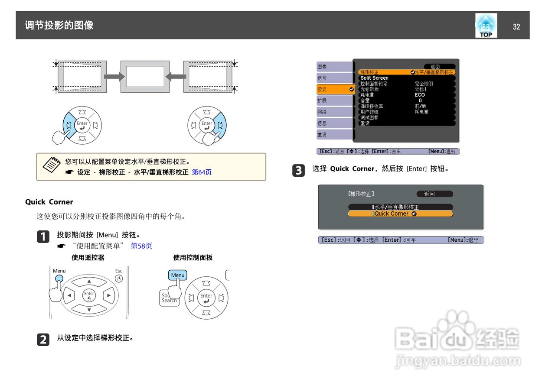Click the highlighted Menu button on the control panel
This screenshot has width=555, height=392.
[177, 275]
